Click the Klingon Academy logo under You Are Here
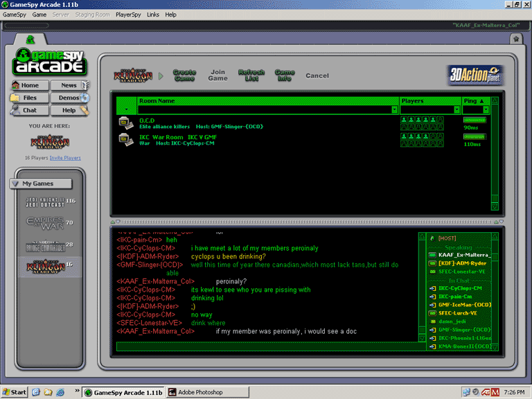 [x=50, y=142]
